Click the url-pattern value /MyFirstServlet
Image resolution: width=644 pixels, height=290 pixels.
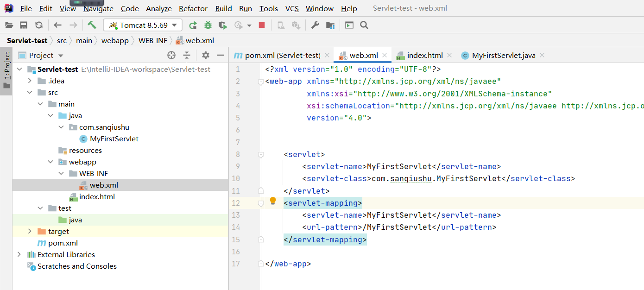pos(397,227)
